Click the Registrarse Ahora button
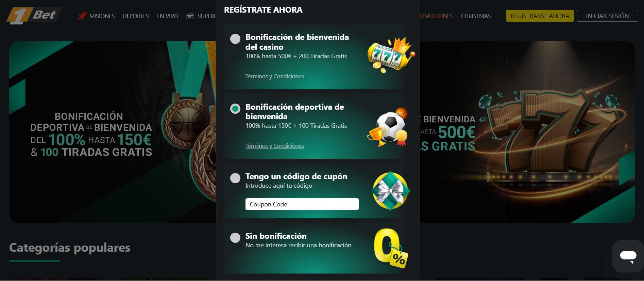The height and width of the screenshot is (281, 644). pyautogui.click(x=540, y=16)
